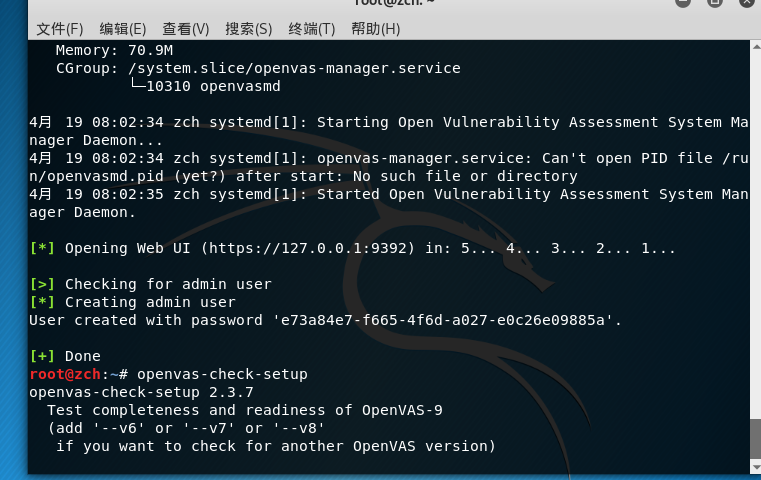761x480 pixels.
Task: Click the [*] Creating admin user marker
Action: point(43,302)
